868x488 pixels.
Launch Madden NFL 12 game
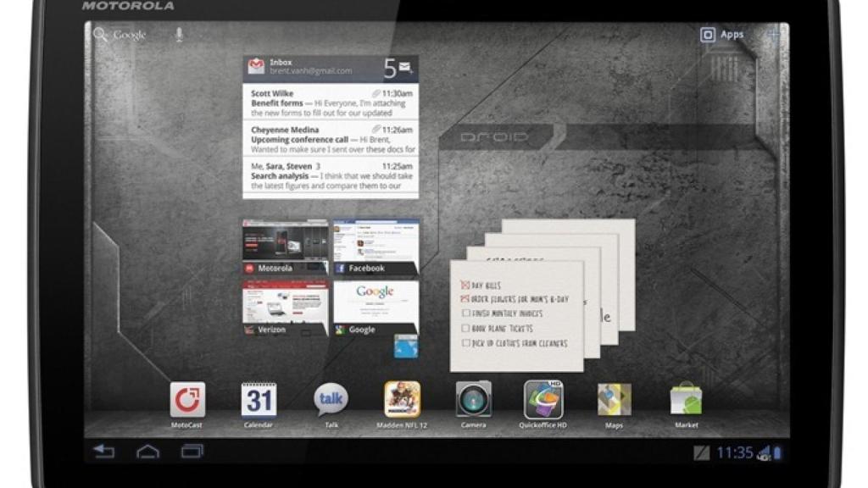coord(402,400)
